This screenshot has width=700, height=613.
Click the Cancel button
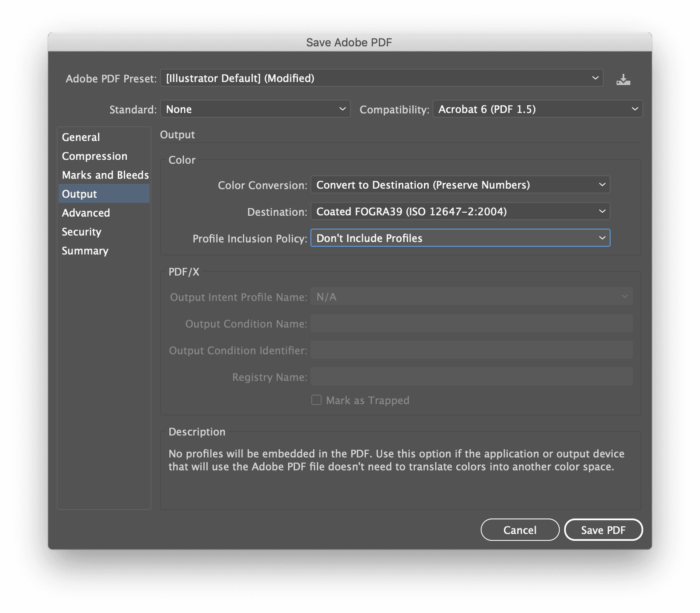tap(520, 530)
